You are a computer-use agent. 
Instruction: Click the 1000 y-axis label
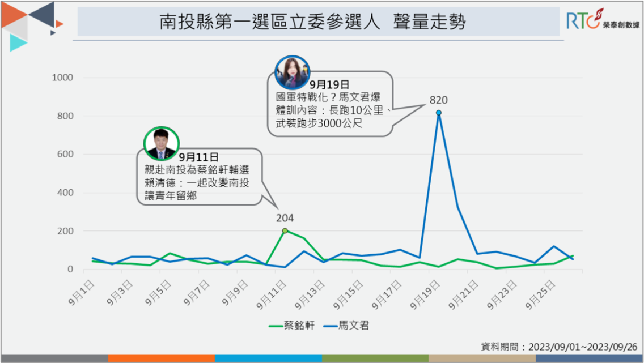[62, 78]
